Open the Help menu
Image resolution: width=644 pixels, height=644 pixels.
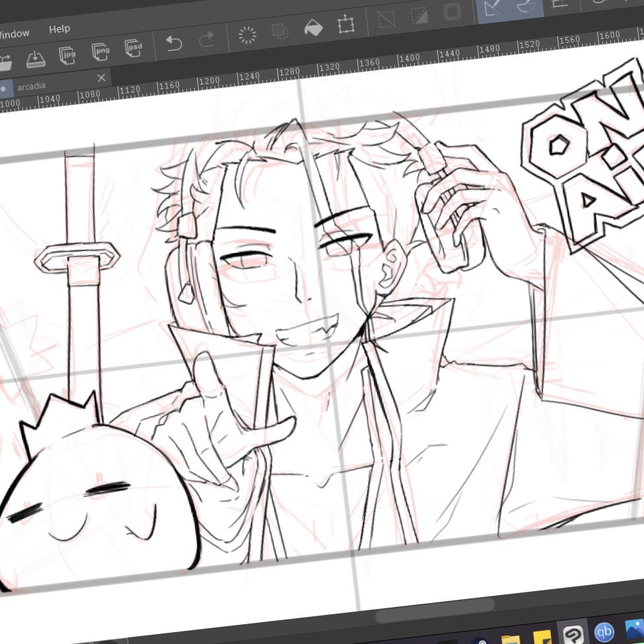click(59, 29)
